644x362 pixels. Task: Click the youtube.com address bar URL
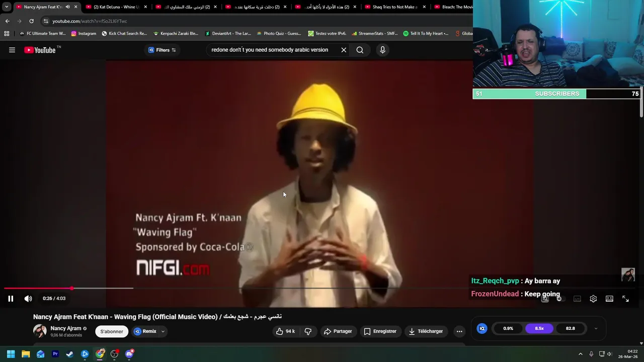coord(90,21)
